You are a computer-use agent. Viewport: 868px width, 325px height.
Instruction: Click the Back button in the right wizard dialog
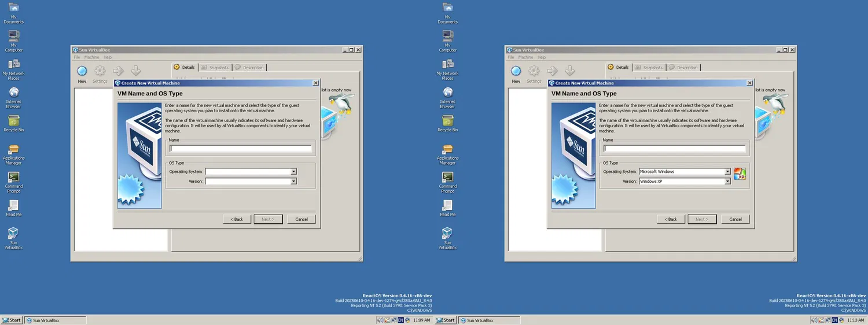tap(671, 219)
